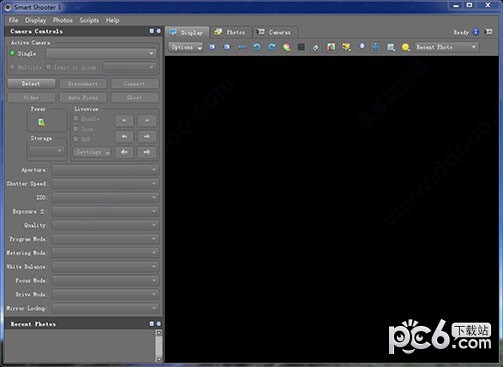The image size is (503, 367).
Task: Click the Recent Photos panel scrollbar
Action: click(159, 346)
